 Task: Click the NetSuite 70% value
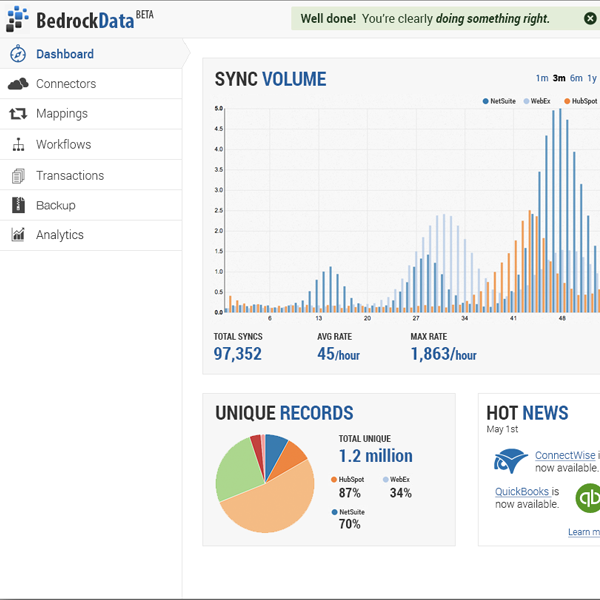[x=349, y=524]
